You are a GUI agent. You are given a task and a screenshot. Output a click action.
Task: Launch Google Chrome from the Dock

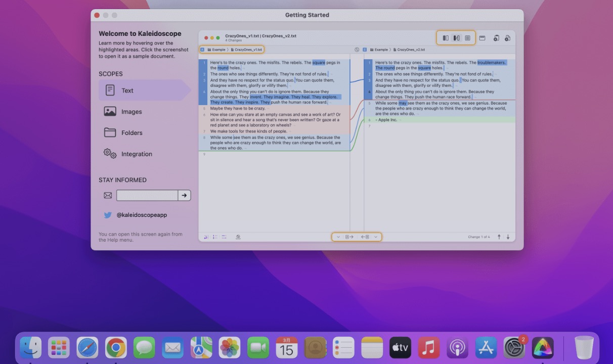(x=116, y=348)
